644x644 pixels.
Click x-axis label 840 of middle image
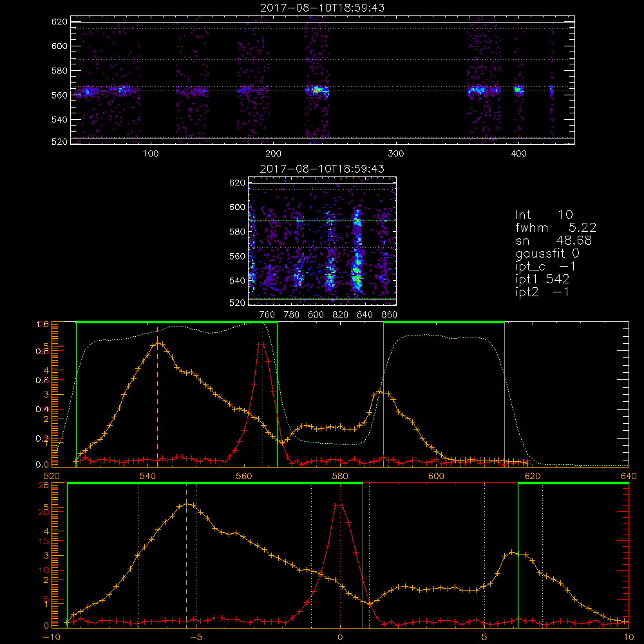pos(365,315)
